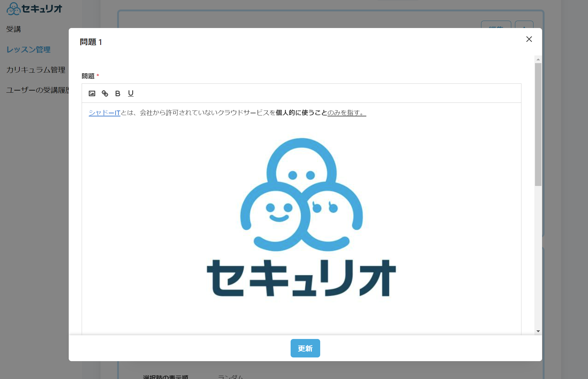Click the 問題 required field label
Image resolution: width=588 pixels, height=379 pixels.
tap(90, 76)
